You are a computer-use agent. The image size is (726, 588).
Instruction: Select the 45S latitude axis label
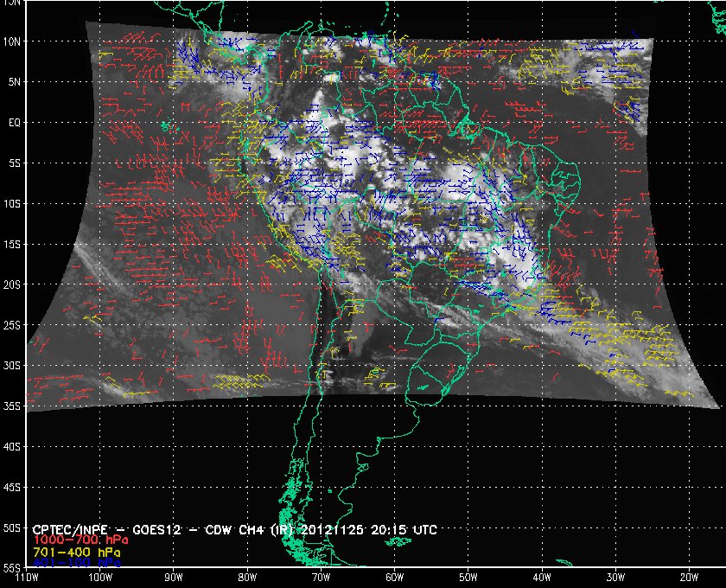click(14, 488)
